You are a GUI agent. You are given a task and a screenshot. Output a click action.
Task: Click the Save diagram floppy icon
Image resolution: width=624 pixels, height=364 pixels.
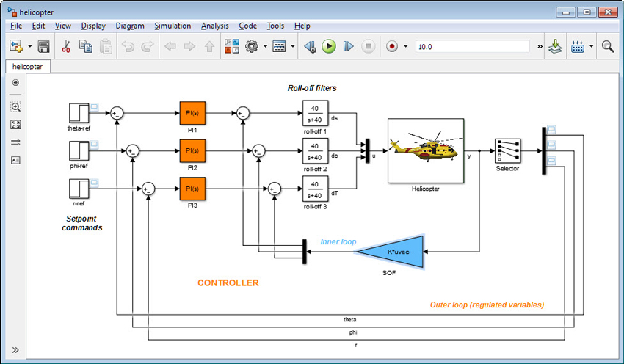[43, 46]
